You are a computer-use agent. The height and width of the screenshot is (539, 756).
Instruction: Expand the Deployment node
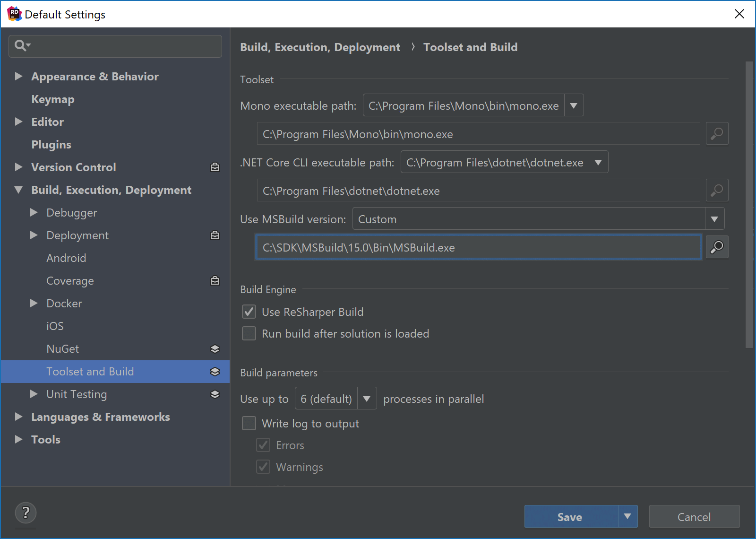pyautogui.click(x=34, y=235)
